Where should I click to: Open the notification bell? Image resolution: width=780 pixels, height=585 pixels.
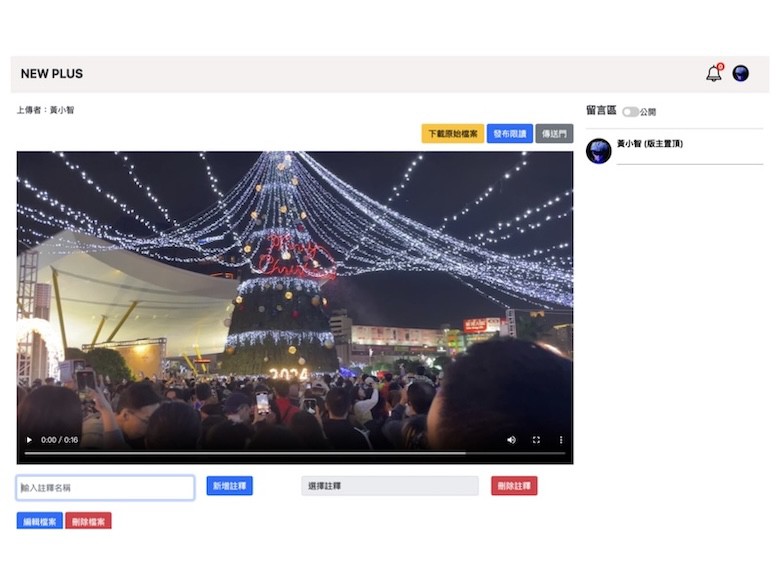713,74
